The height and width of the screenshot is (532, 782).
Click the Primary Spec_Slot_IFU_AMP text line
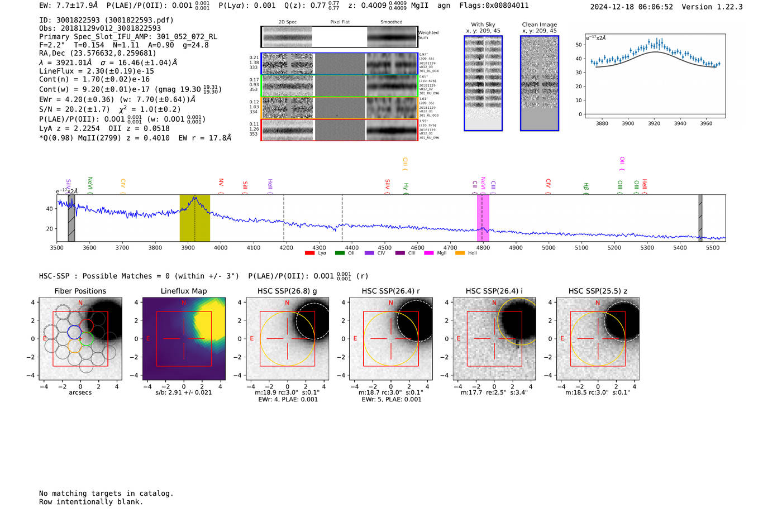[x=128, y=37]
